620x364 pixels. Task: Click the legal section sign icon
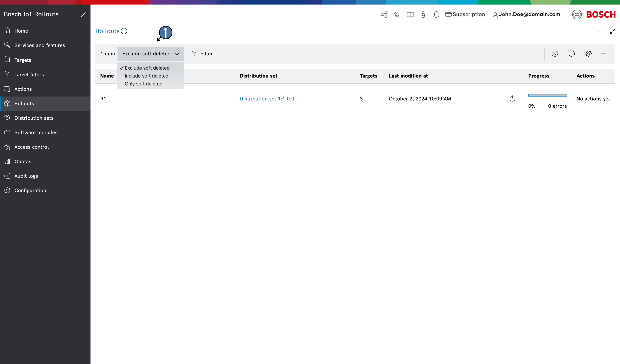pos(423,15)
